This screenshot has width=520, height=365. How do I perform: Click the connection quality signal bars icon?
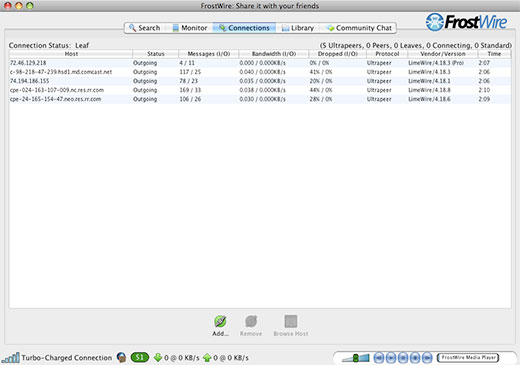coord(11,358)
